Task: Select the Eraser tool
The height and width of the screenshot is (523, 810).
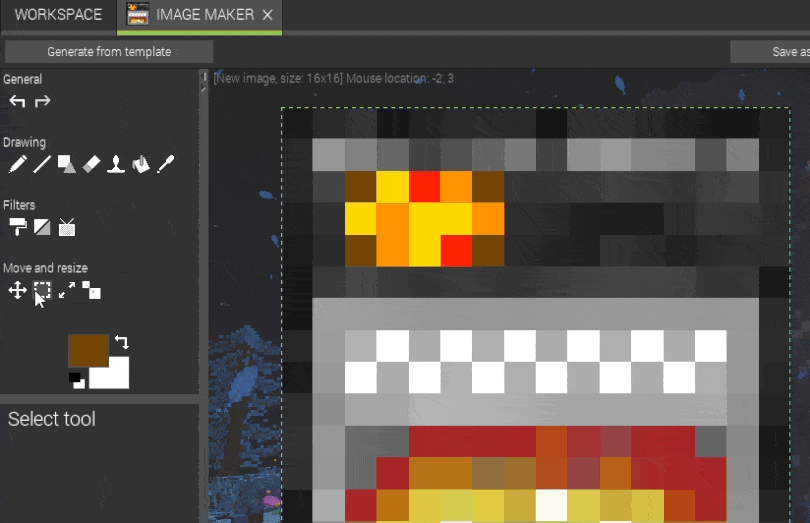Action: click(x=91, y=164)
